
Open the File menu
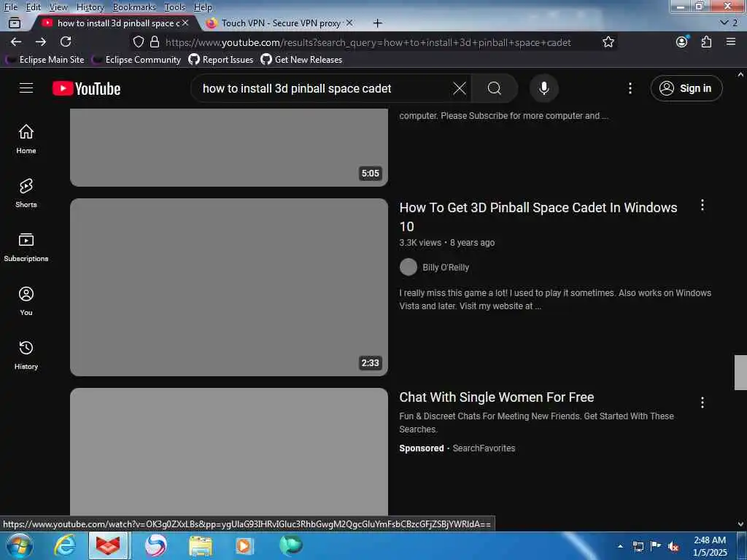coord(10,7)
